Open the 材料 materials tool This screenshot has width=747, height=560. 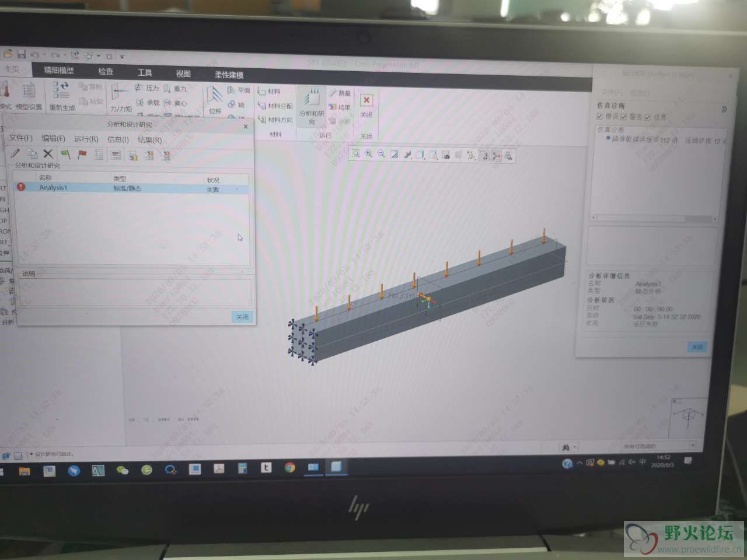pos(269,91)
